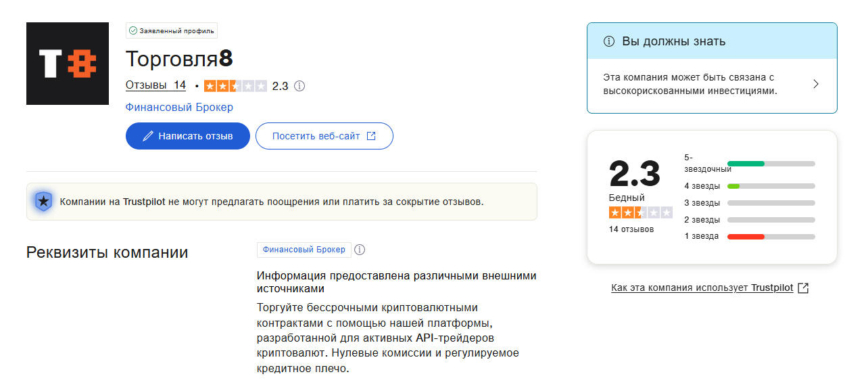Open the Отзывы 14 reviews link
This screenshot has width=868, height=389.
point(155,85)
